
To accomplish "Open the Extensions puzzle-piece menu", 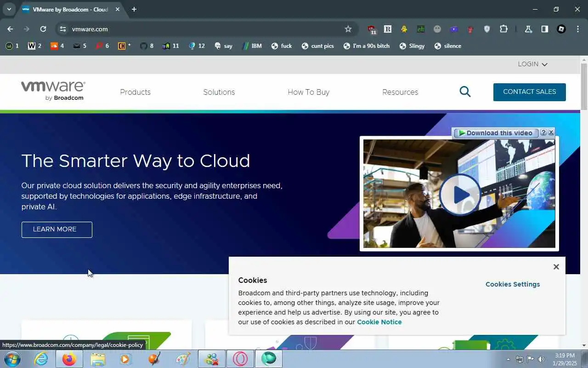I will pyautogui.click(x=503, y=29).
